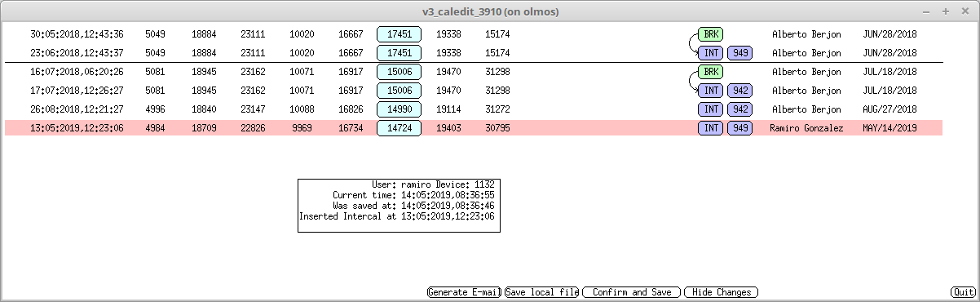Save the local file

click(541, 292)
